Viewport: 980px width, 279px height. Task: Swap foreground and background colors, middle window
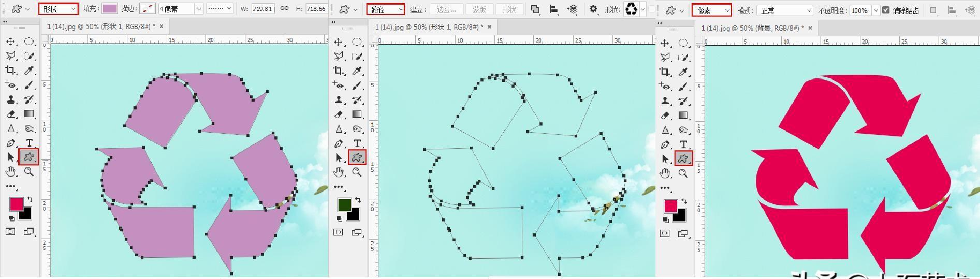pyautogui.click(x=358, y=200)
